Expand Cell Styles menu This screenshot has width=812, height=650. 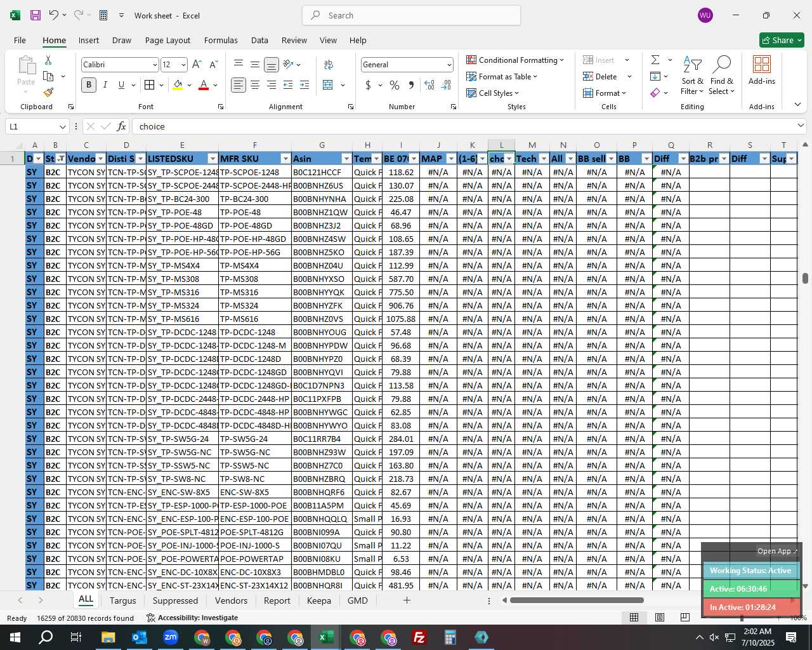(x=492, y=93)
